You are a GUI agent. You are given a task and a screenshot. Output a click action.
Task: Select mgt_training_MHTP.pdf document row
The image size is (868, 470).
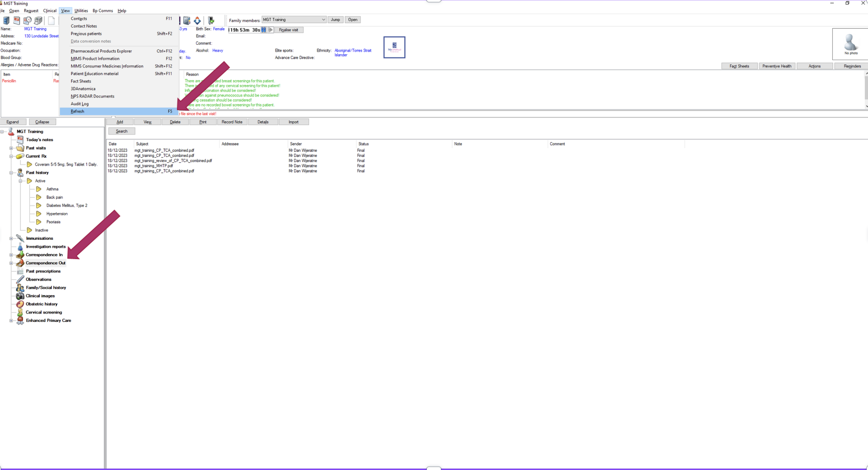154,166
